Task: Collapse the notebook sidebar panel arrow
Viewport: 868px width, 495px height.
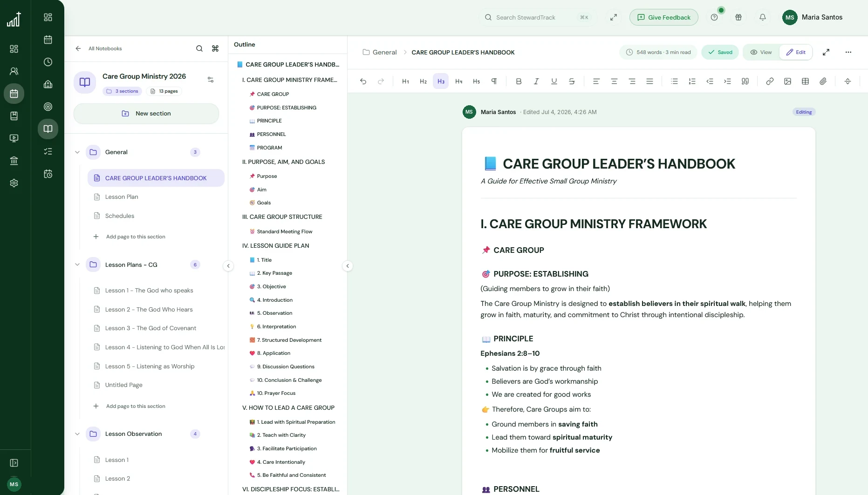Action: tap(228, 266)
